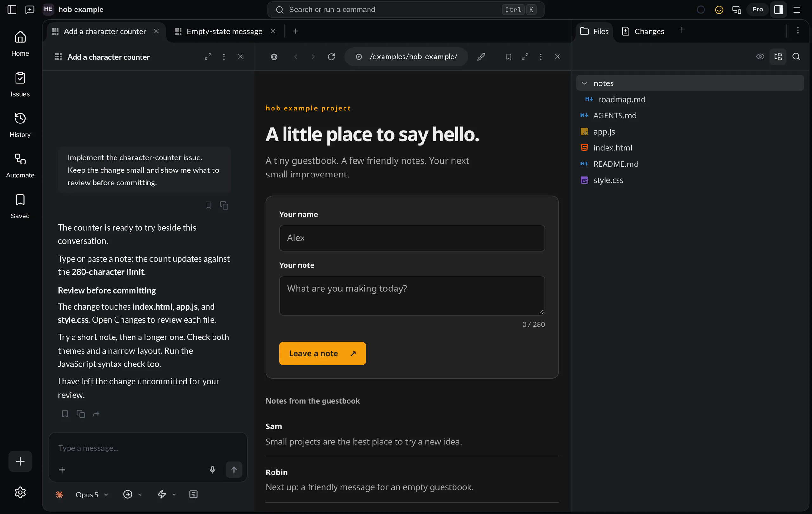Open History in the sidebar
812x514 pixels.
(x=20, y=125)
